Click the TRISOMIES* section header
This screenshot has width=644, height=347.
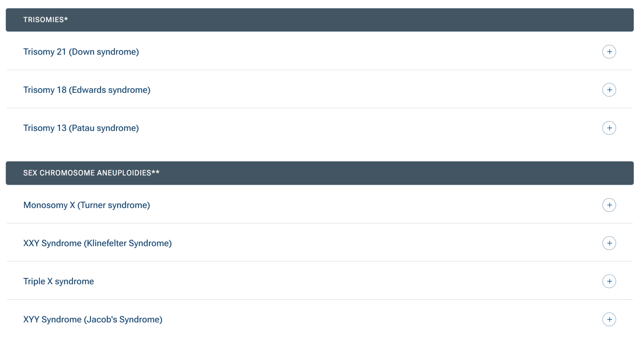click(46, 20)
